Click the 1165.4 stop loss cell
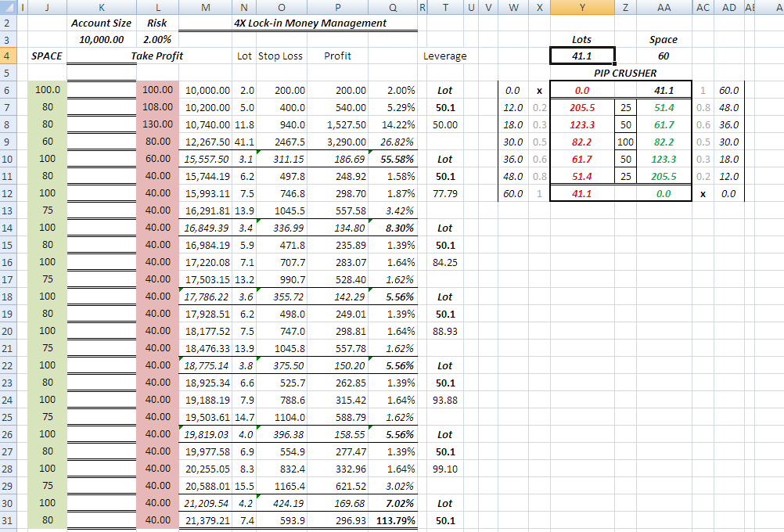The height and width of the screenshot is (532, 784). pos(282,486)
